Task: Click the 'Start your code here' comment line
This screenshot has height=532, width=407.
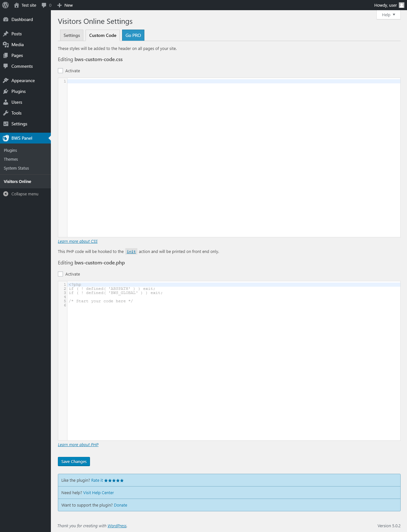Action: pos(101,301)
